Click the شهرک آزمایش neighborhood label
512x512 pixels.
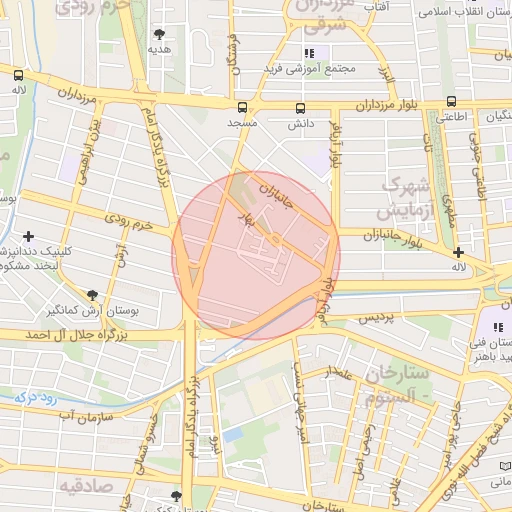coord(405,198)
